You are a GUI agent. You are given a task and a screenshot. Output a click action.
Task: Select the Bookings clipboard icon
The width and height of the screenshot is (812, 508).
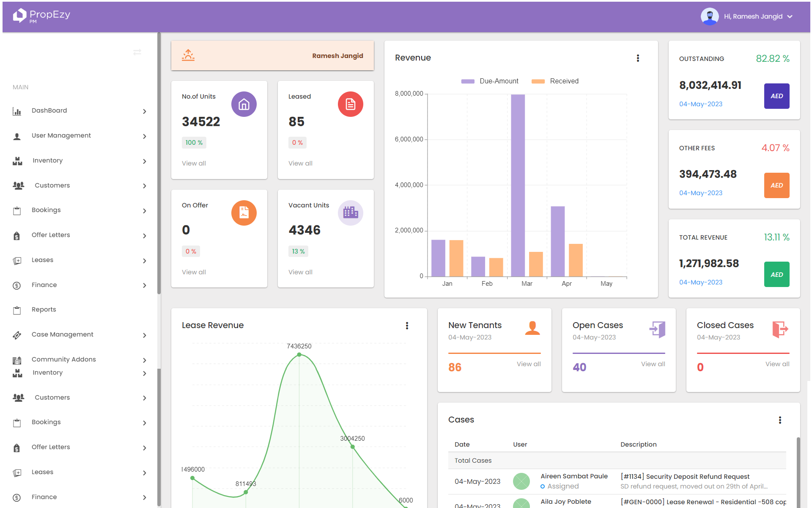(x=17, y=210)
